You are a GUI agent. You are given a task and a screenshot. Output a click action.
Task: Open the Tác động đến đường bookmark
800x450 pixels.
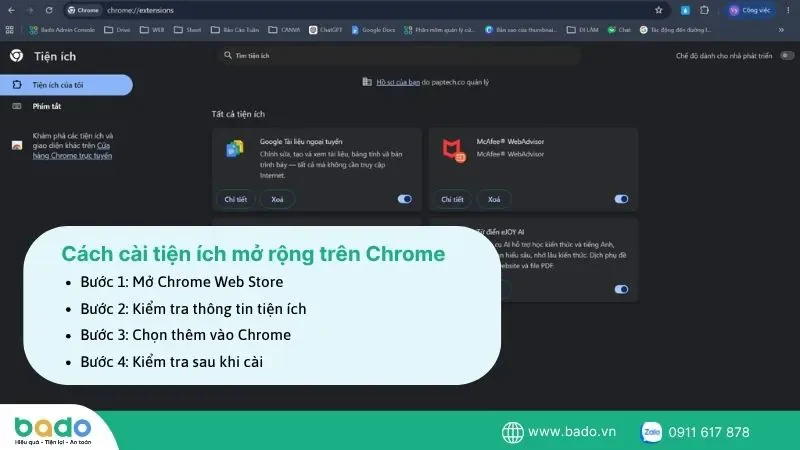[x=676, y=30]
